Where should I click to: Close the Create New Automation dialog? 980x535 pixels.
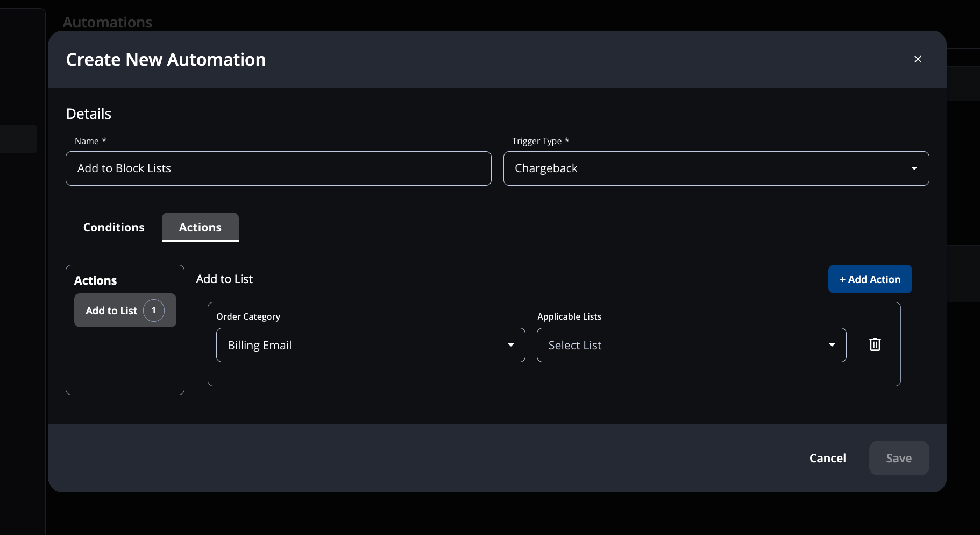point(918,59)
